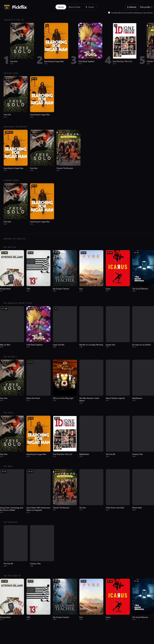Open The Jinx placeholder card
This screenshot has height=644, width=154.
[91, 487]
